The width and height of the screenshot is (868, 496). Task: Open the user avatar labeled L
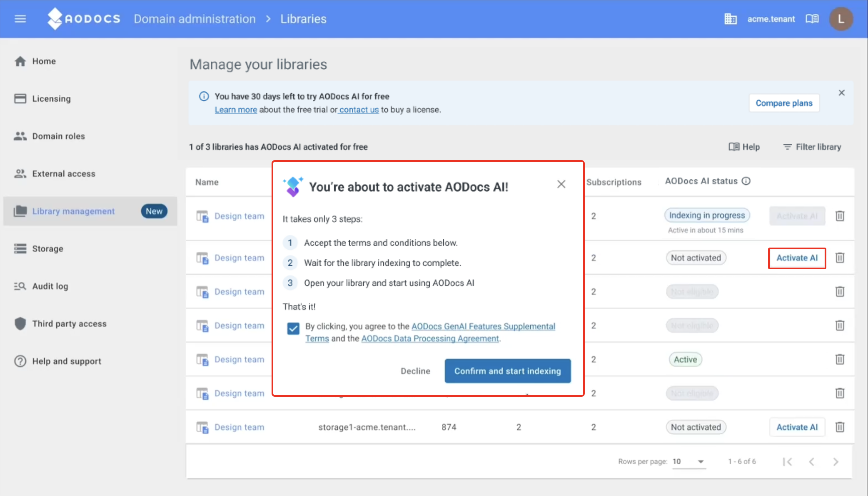tap(841, 19)
